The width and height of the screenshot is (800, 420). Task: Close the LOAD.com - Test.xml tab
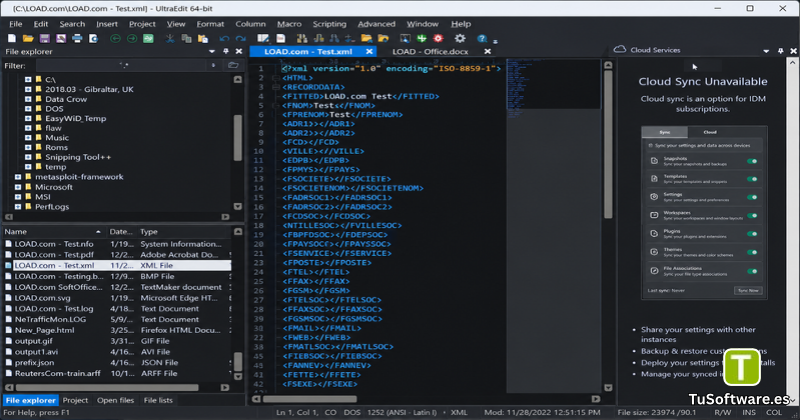(369, 52)
